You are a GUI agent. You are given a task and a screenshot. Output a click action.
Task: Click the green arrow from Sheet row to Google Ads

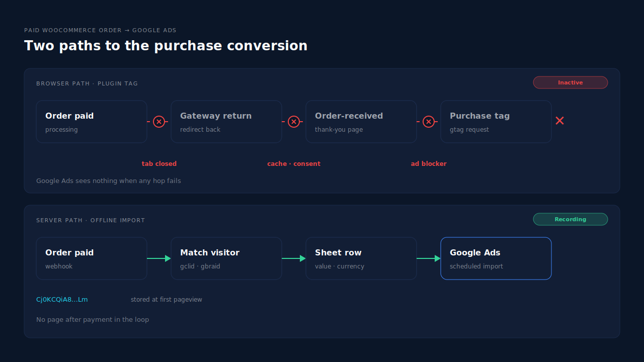429,258
